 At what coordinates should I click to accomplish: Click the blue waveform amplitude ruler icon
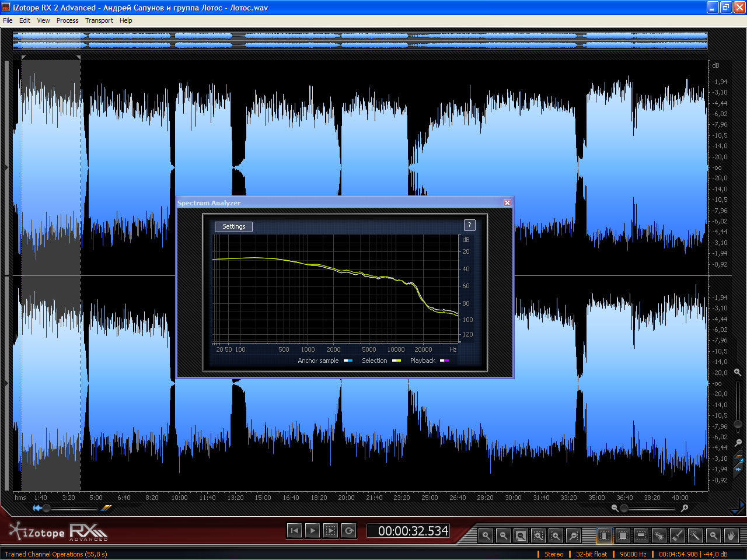click(738, 468)
